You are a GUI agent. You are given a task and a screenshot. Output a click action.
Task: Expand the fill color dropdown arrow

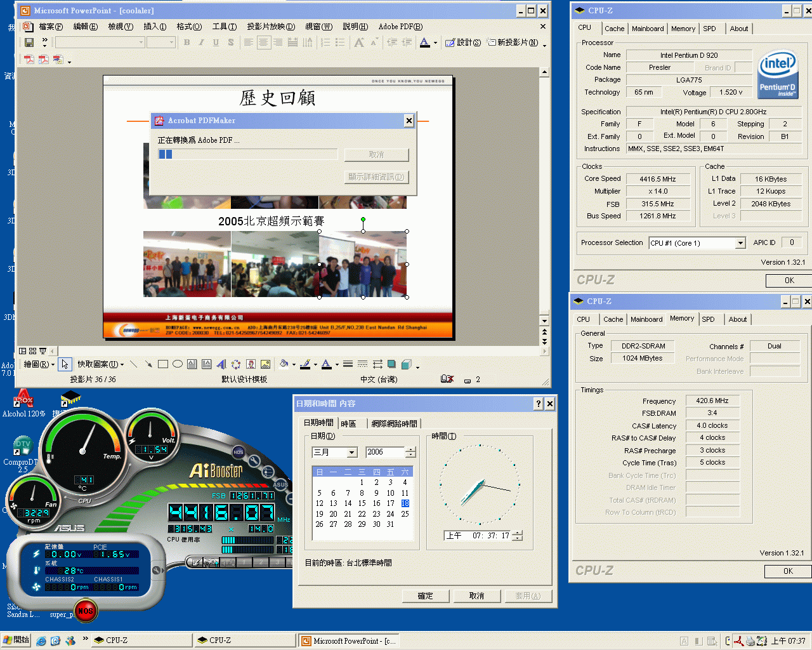tap(293, 364)
